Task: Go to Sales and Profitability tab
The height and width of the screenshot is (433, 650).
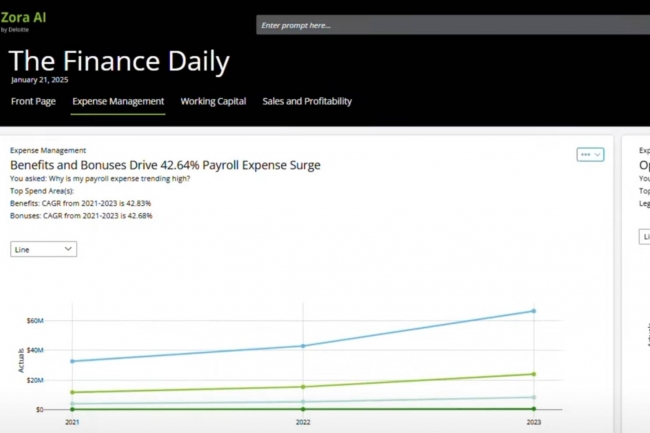Action: click(307, 101)
